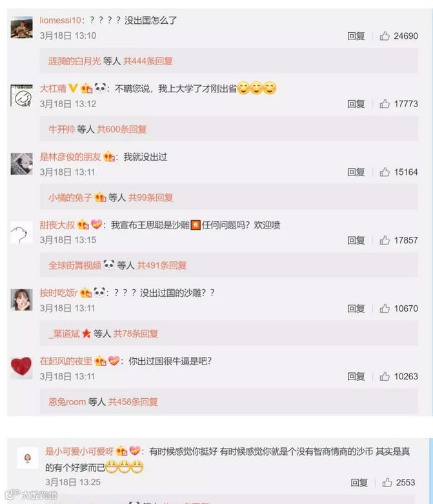Viewport: 433px width, 504px height.
Task: Open 是小可爱小可爱呀 username link
Action: (x=79, y=451)
